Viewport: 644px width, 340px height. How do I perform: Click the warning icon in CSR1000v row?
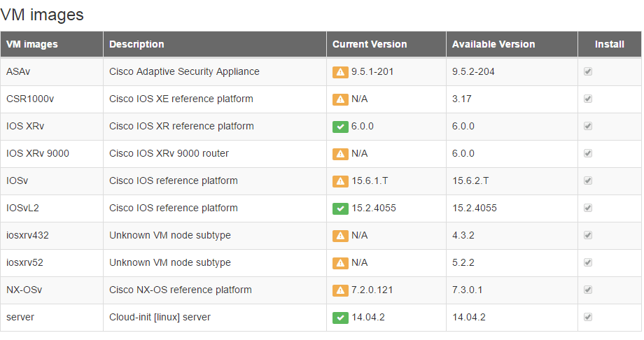pos(340,99)
